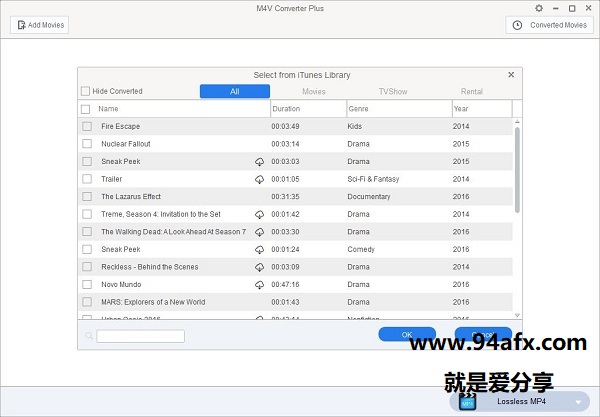Switch to the TVShow tab
The height and width of the screenshot is (417, 600).
pyautogui.click(x=393, y=91)
